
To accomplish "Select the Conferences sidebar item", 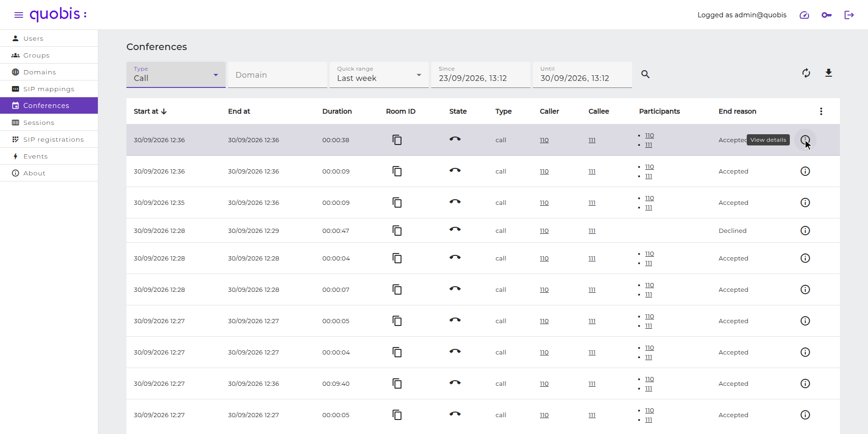I will [x=49, y=106].
